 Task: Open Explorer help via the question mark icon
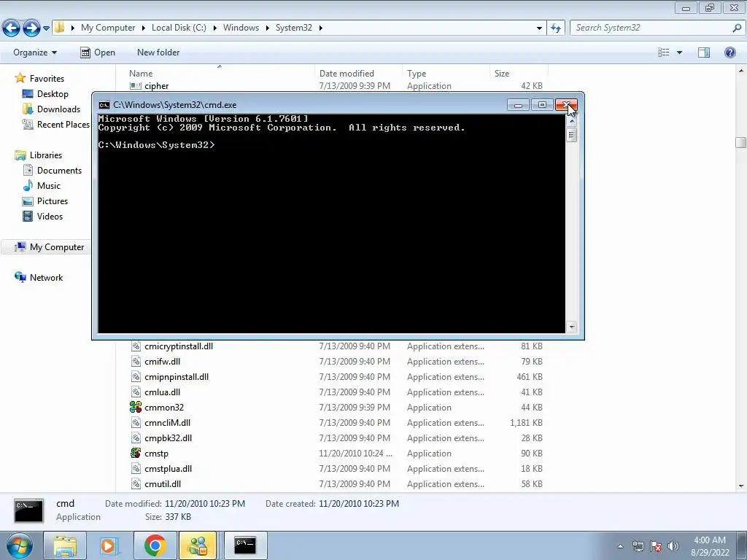point(729,52)
